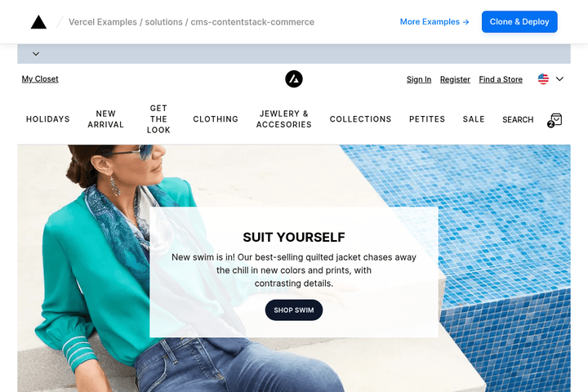Click the US flag icon
588x392 pixels.
pyautogui.click(x=543, y=79)
